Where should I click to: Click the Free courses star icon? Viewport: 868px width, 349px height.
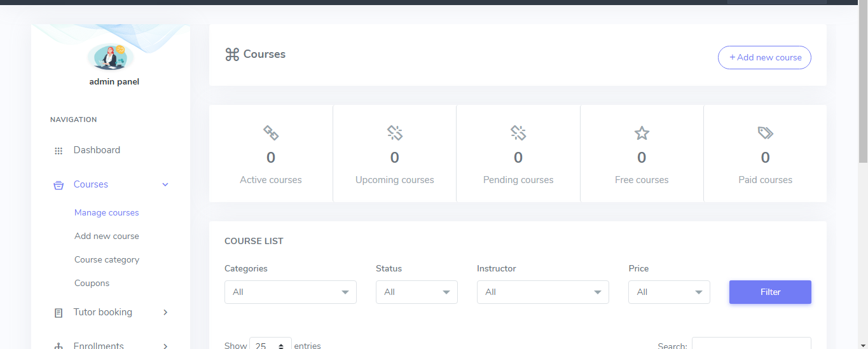[x=642, y=133]
